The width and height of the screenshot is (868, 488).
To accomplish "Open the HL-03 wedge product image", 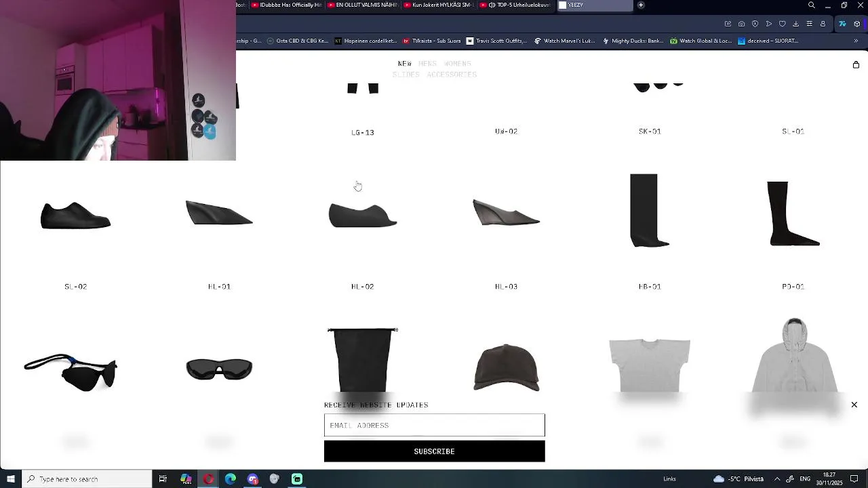I will point(506,213).
